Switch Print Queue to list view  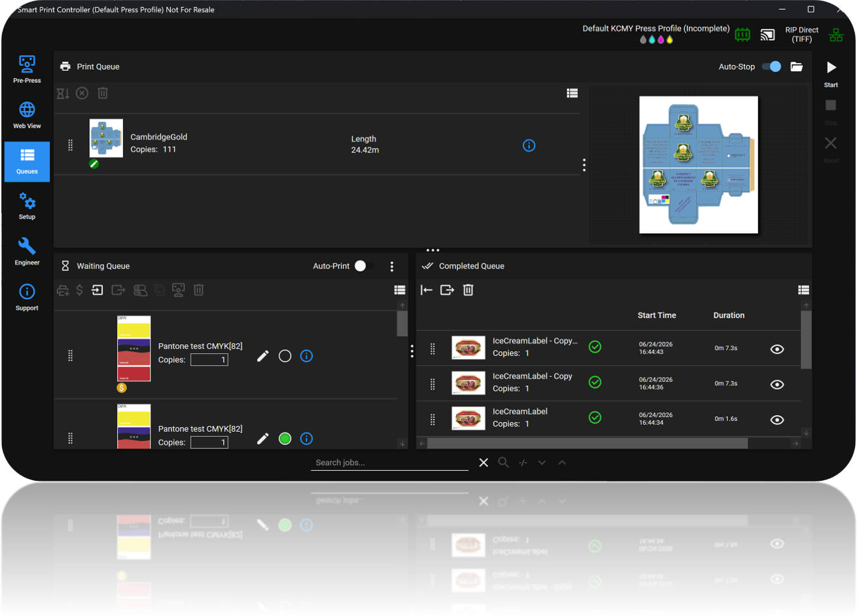[x=572, y=93]
